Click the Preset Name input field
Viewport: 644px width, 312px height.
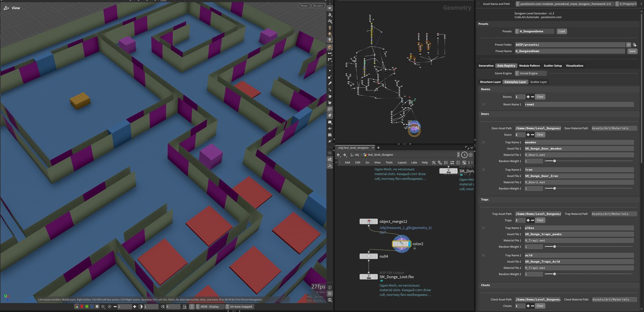(570, 51)
